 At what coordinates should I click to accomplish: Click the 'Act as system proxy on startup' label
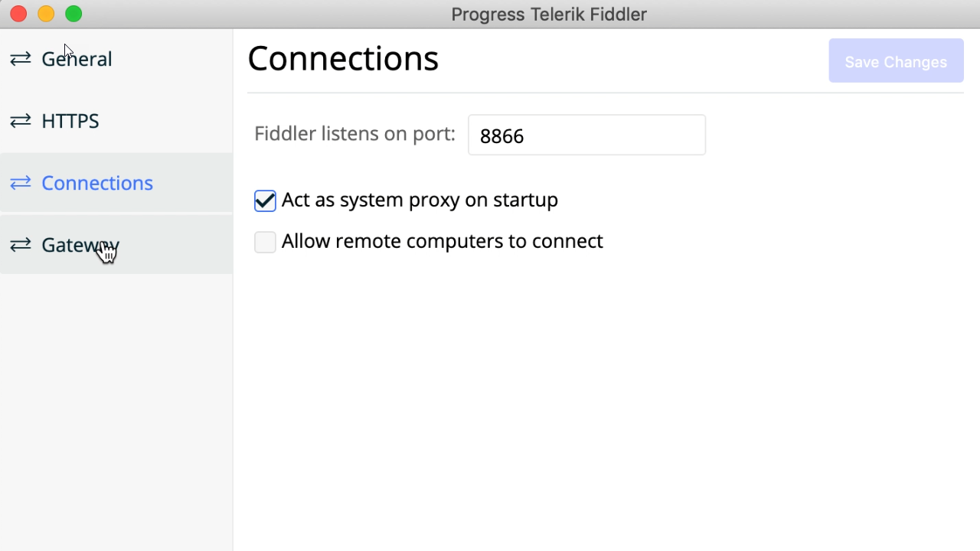coord(420,200)
